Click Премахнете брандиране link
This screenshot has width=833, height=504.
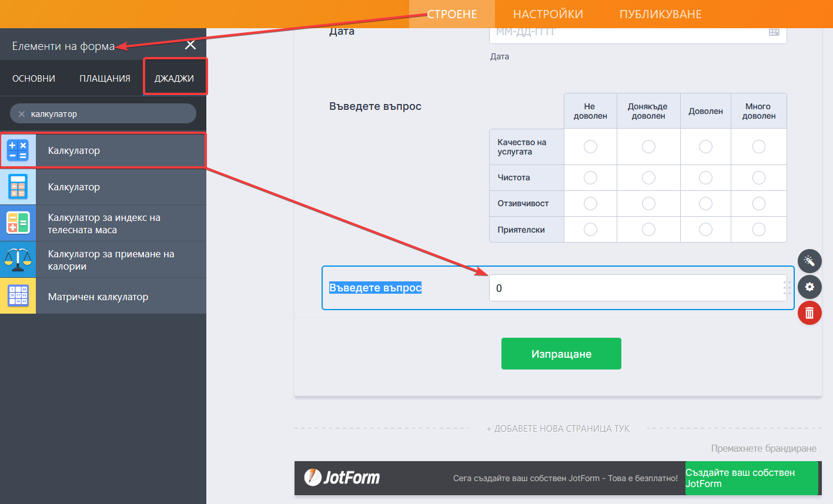click(763, 448)
